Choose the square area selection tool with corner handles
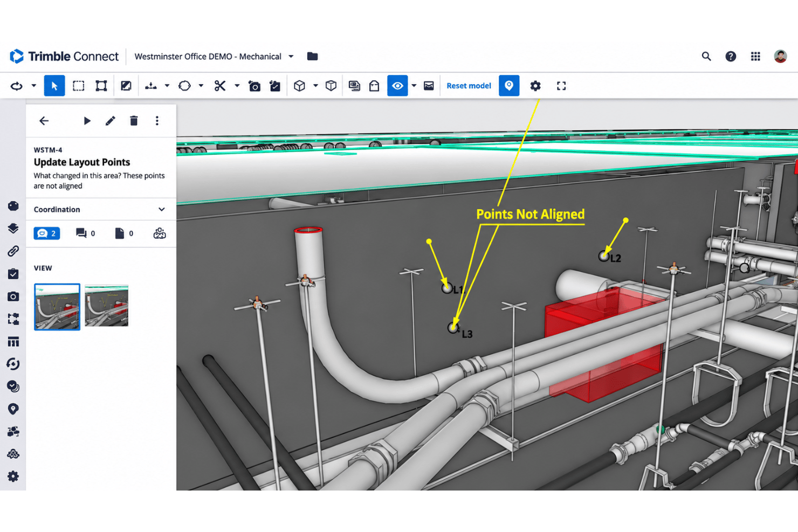This screenshot has height=532, width=798. pyautogui.click(x=101, y=86)
